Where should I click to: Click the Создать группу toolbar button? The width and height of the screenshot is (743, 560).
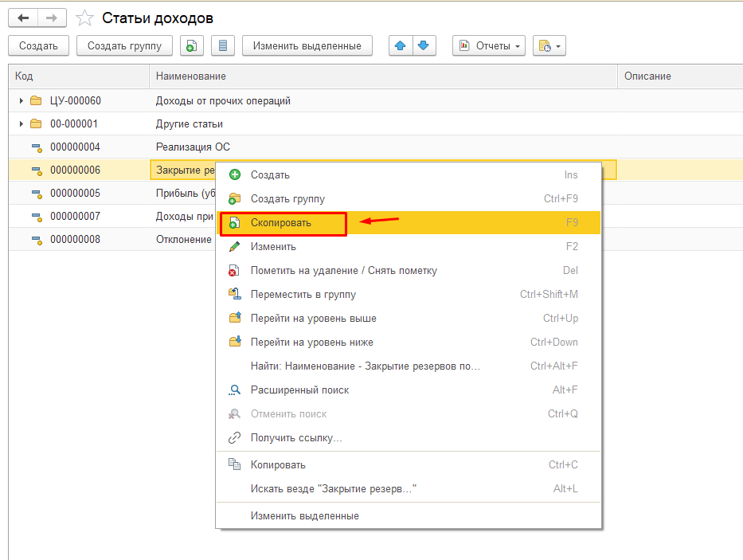click(x=124, y=46)
